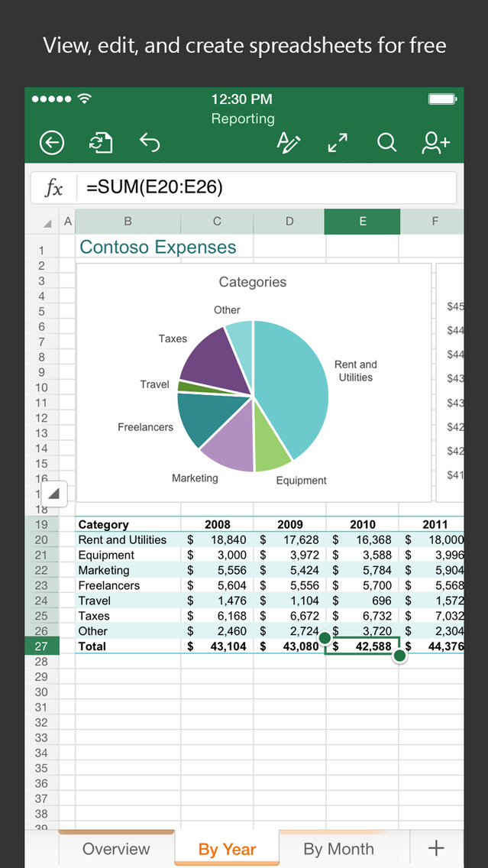Select cell with value 18,840
Viewport: 488px width, 868px height.
click(217, 539)
